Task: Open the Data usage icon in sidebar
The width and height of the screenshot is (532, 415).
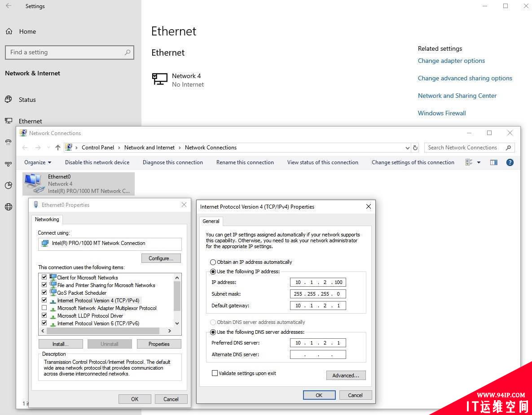Action: point(9,185)
